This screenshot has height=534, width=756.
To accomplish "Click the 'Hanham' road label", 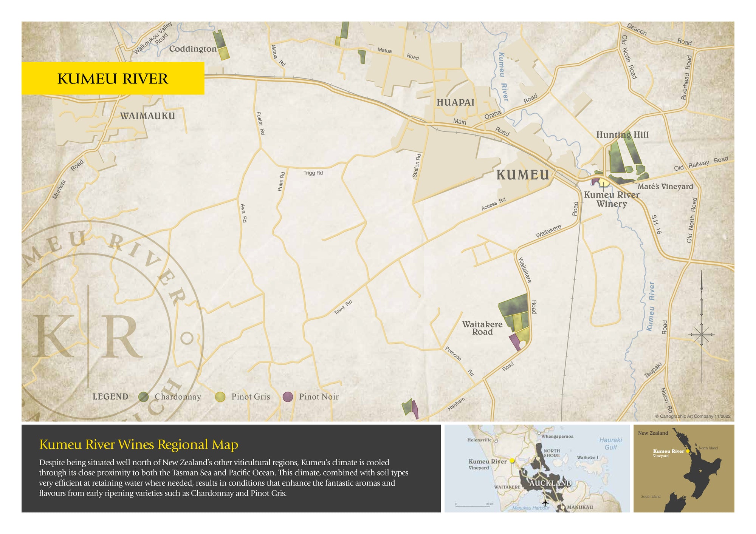I will pos(456,404).
